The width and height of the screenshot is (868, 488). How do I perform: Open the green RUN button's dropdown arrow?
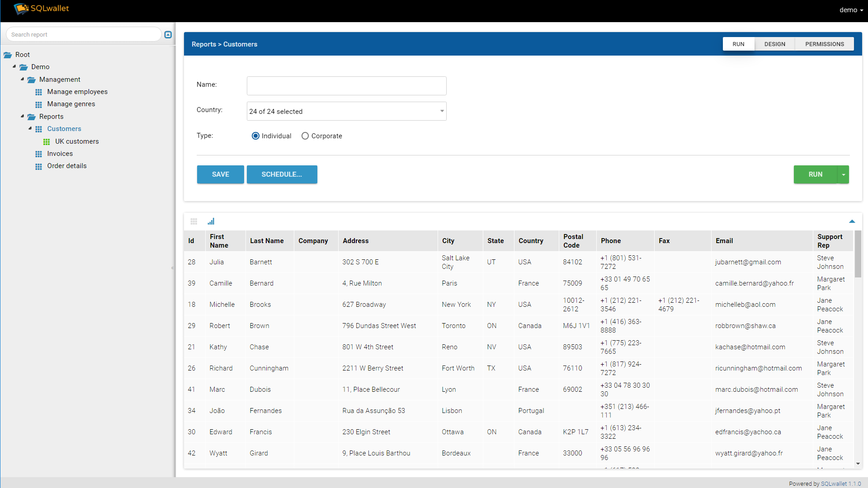[844, 174]
